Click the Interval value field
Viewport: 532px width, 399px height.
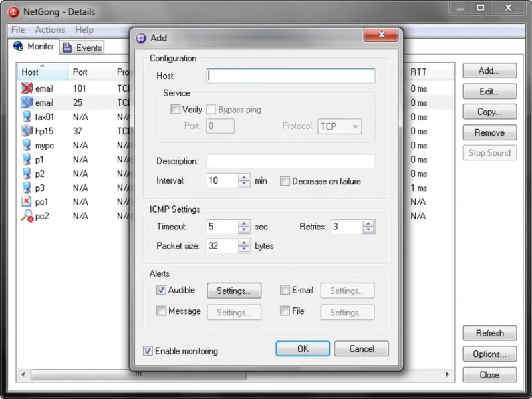223,180
